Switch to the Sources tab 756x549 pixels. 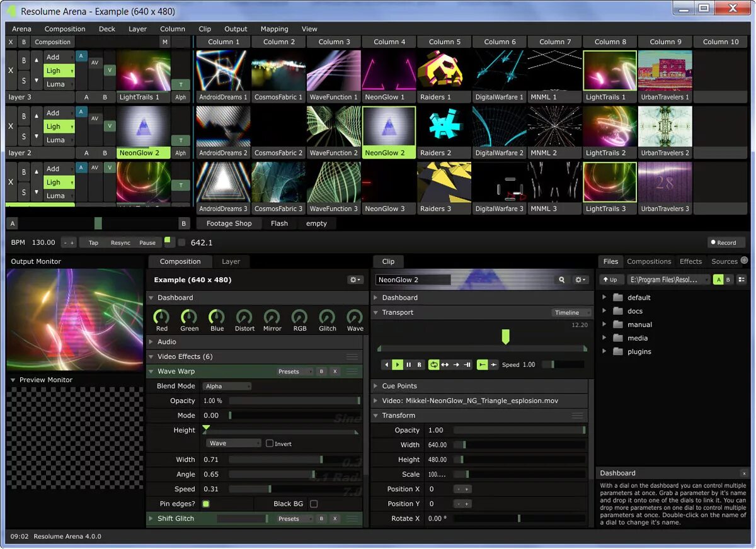[724, 261]
